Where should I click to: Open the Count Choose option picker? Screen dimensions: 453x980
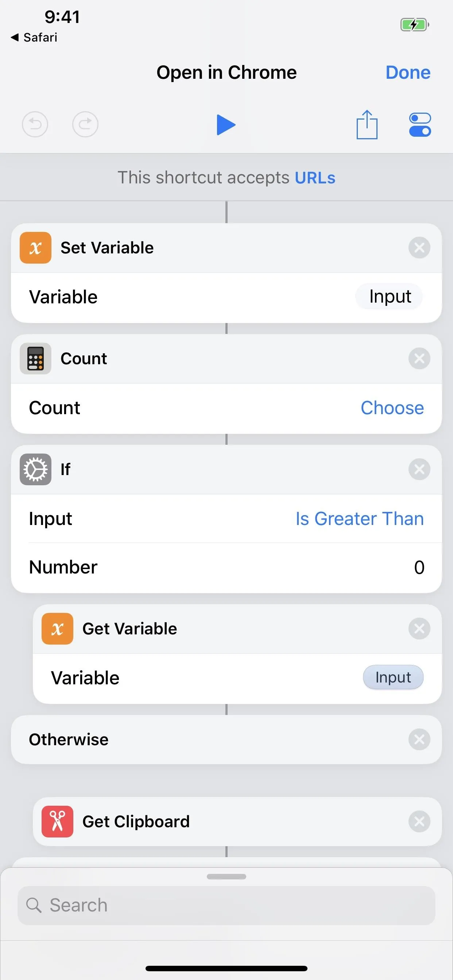pos(392,408)
